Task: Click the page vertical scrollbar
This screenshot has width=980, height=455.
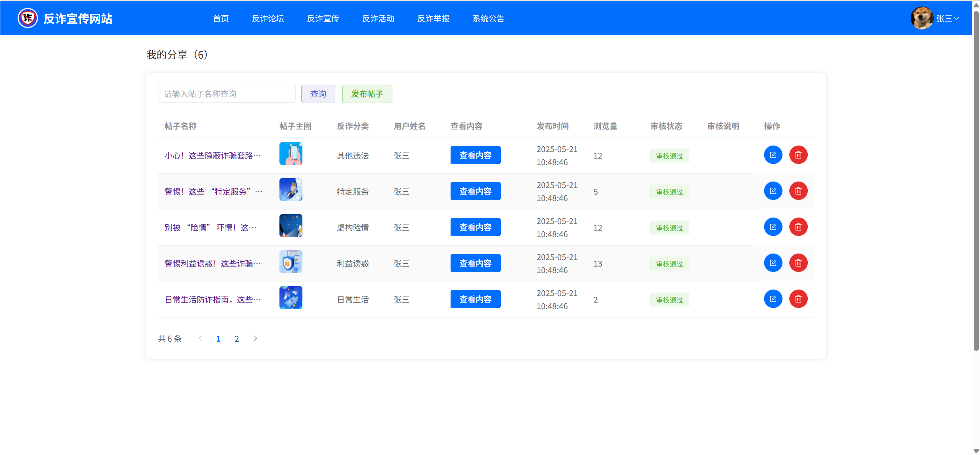Action: point(976,180)
